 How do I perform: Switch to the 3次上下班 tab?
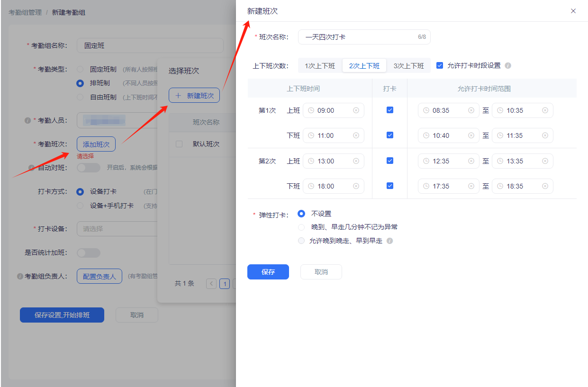pos(409,65)
